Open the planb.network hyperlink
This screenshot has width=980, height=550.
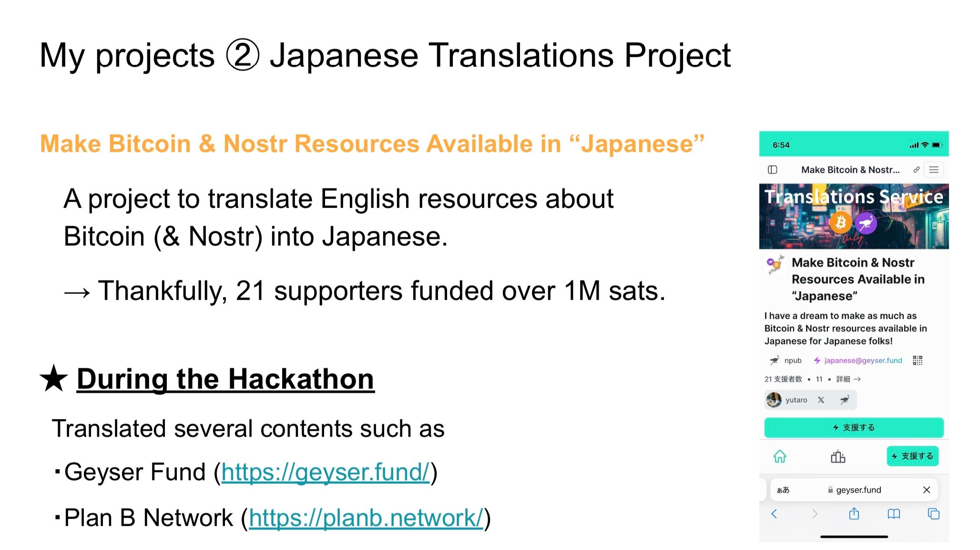pos(366,518)
